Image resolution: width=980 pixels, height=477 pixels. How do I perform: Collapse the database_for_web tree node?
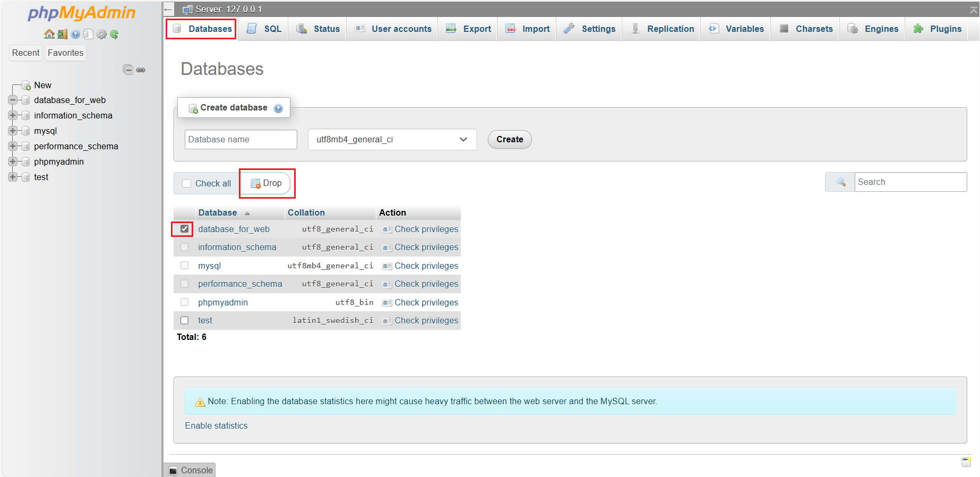pos(13,100)
